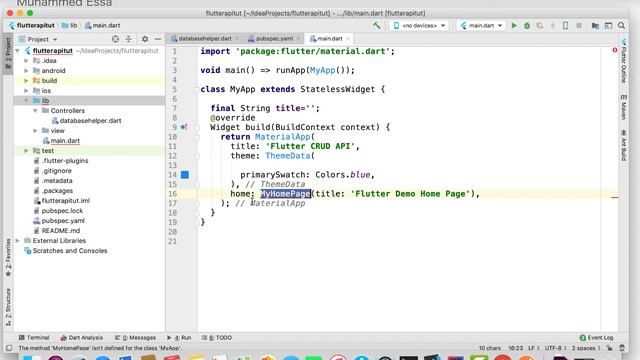Click override gutter icon on line 9
The height and width of the screenshot is (360, 640).
tap(184, 127)
